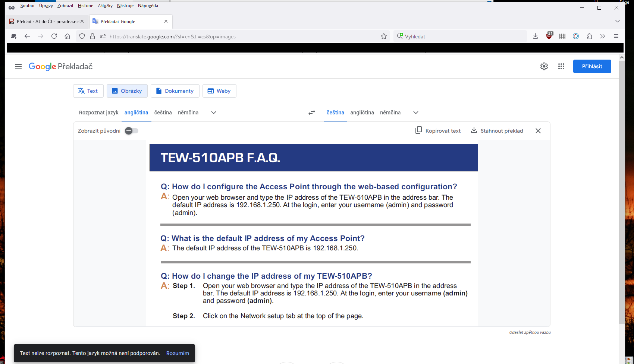Image resolution: width=634 pixels, height=364 pixels.
Task: Click the Přihlásit sign-in button
Action: (x=592, y=66)
